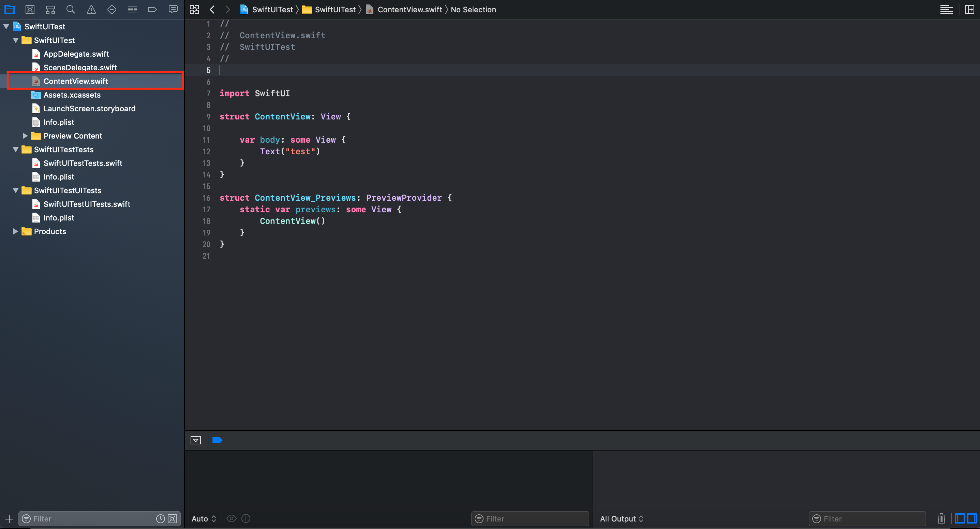
Task: Click line number 12 gutter
Action: click(x=206, y=152)
